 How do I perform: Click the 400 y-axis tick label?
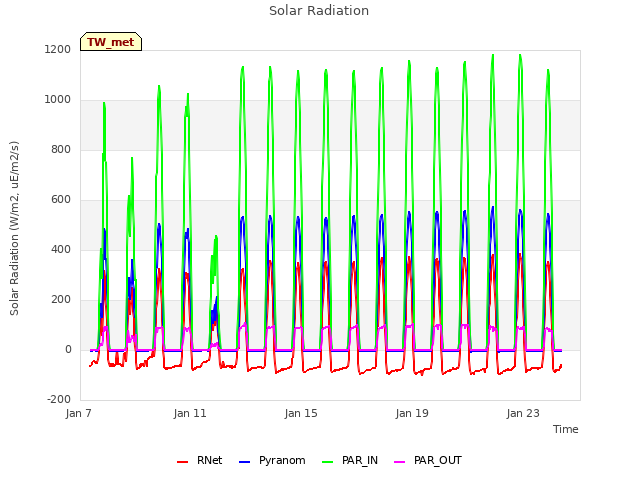[x=61, y=249]
